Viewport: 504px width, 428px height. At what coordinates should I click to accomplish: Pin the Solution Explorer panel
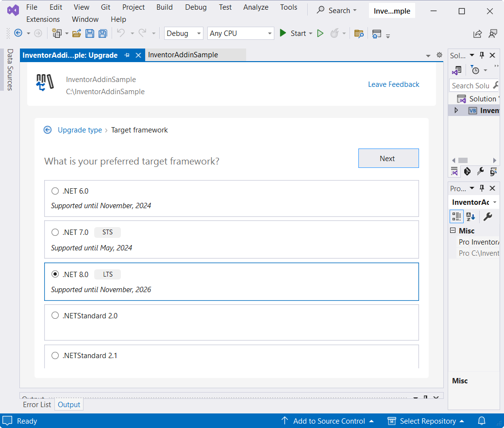pos(482,55)
